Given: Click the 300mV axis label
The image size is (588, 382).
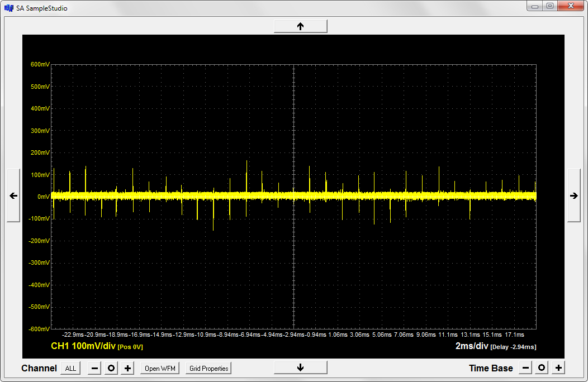Looking at the screenshot, I should (40, 131).
